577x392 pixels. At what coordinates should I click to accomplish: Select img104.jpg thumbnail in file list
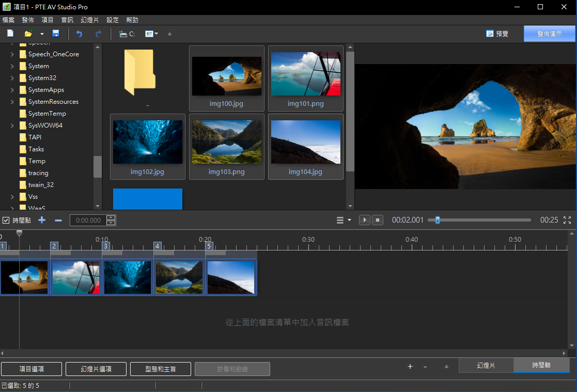(306, 147)
